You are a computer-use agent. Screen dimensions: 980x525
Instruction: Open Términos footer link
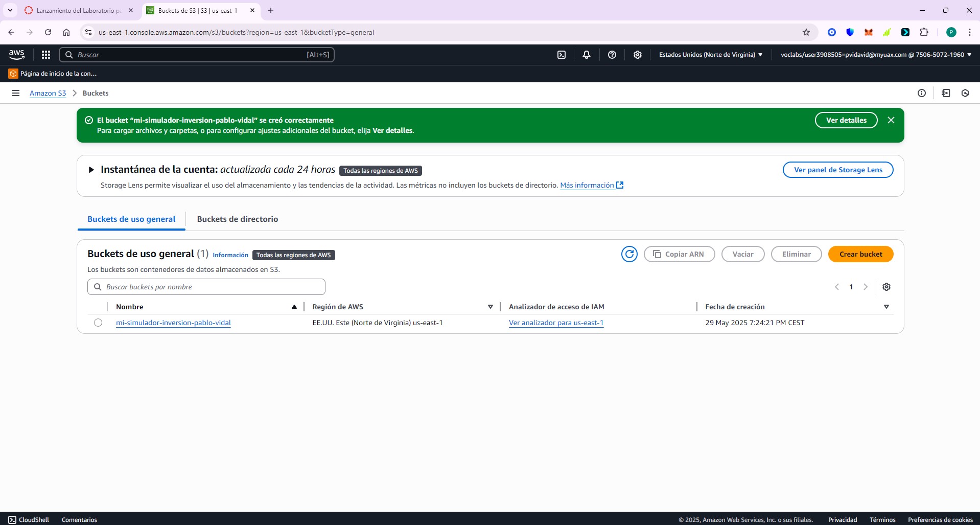tap(882, 519)
